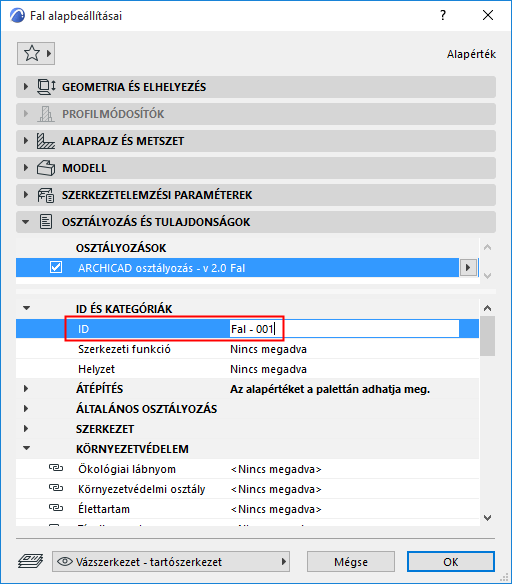Click the properties list scrollbar down arrow

[x=487, y=518]
